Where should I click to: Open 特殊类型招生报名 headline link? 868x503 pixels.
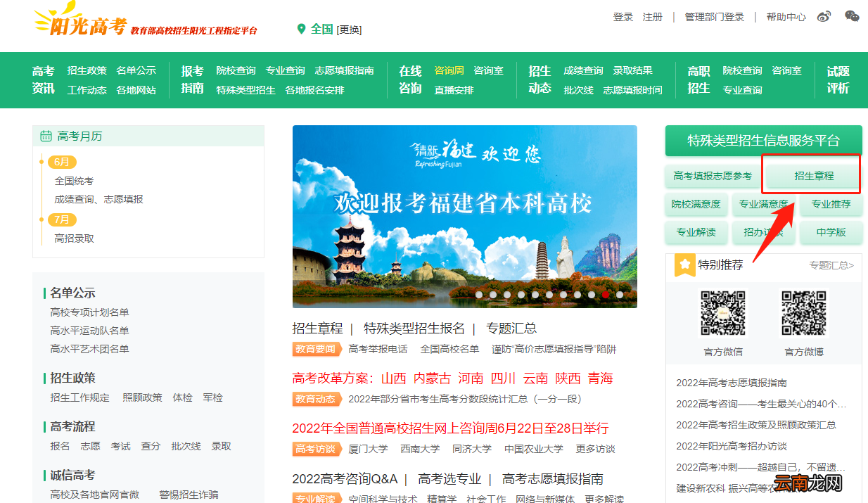point(414,329)
